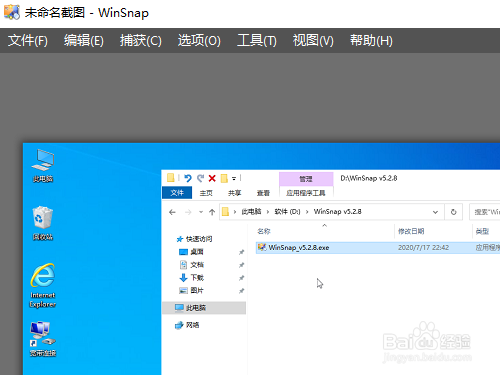Click 此电脑 in the address bar path

[251, 212]
